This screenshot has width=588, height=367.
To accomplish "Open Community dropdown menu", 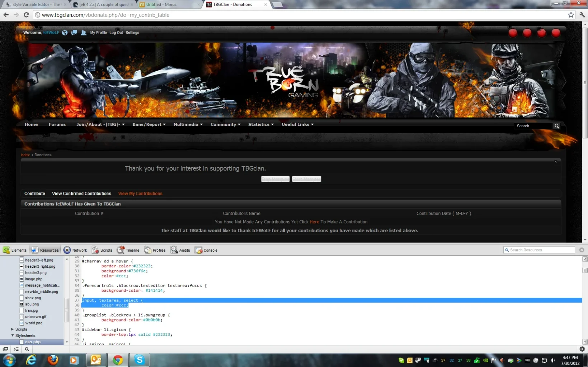I will (x=225, y=124).
